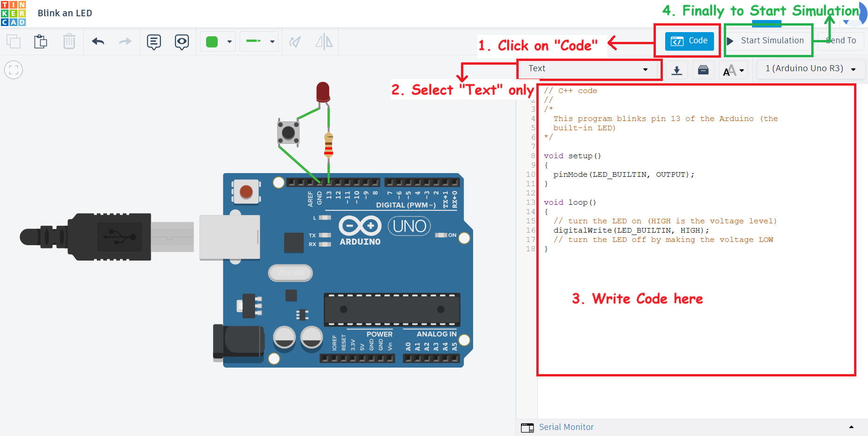Click the red LED component
The image size is (868, 436).
[323, 92]
